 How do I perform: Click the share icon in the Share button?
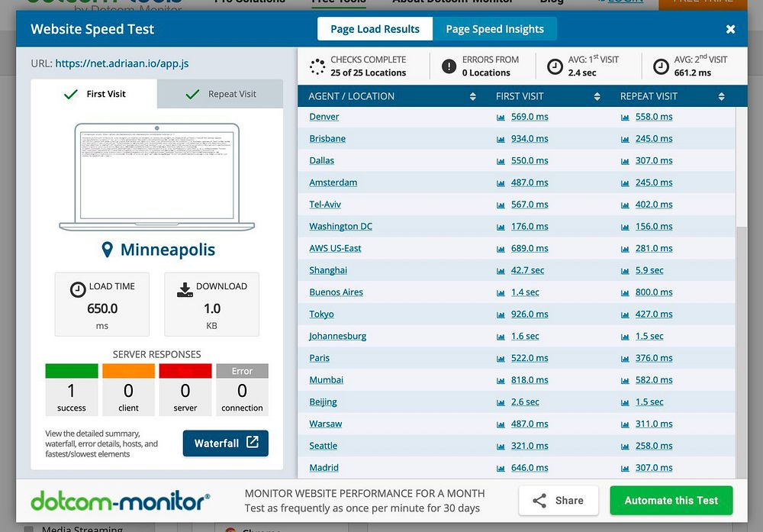(539, 501)
